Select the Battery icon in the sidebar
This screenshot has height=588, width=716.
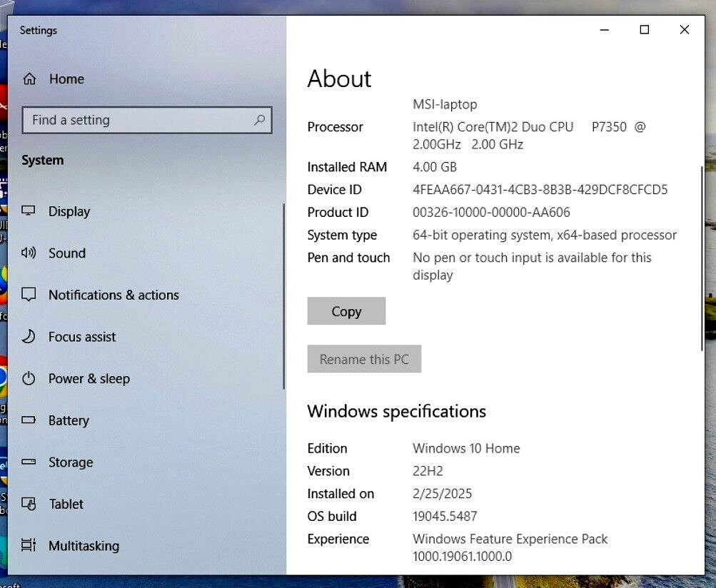point(29,420)
